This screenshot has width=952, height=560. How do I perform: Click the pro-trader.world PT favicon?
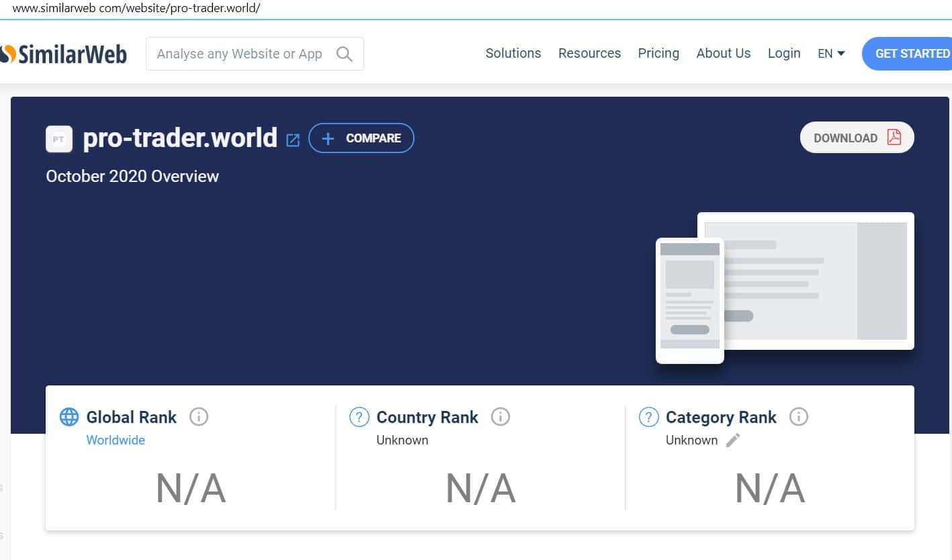coord(59,139)
